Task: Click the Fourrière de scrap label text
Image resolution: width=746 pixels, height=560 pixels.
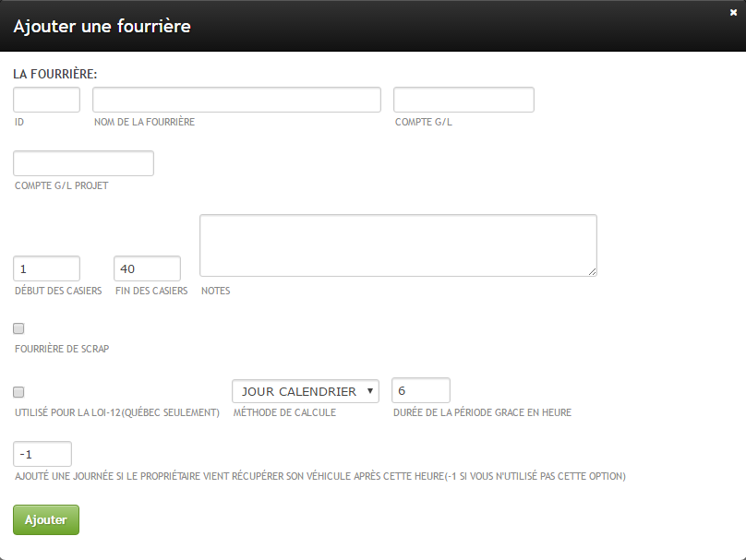Action: pos(62,349)
